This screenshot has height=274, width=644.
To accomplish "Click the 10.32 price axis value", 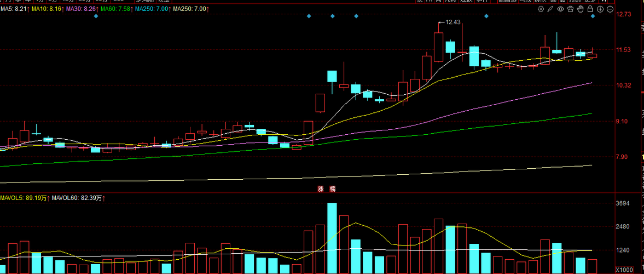I will click(624, 85).
